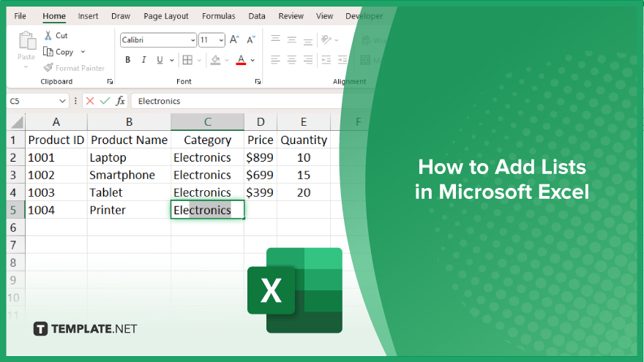Select the quantity 15 cell

304,175
